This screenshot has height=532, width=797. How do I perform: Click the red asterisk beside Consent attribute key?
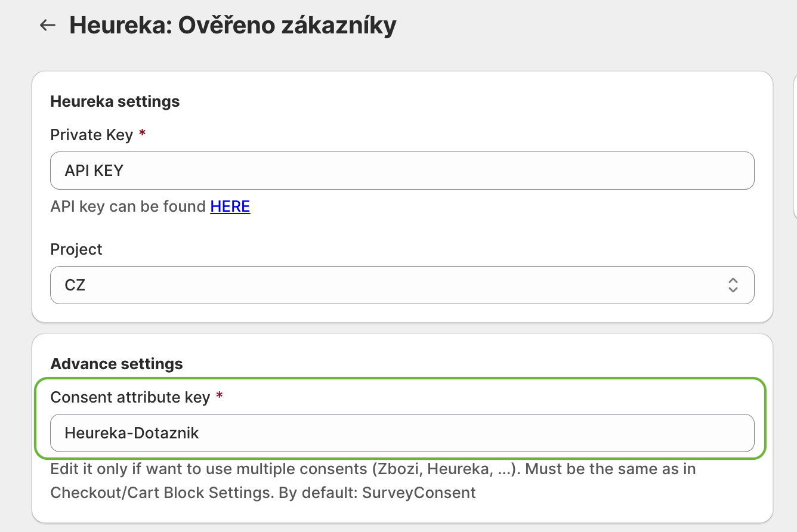[219, 397]
